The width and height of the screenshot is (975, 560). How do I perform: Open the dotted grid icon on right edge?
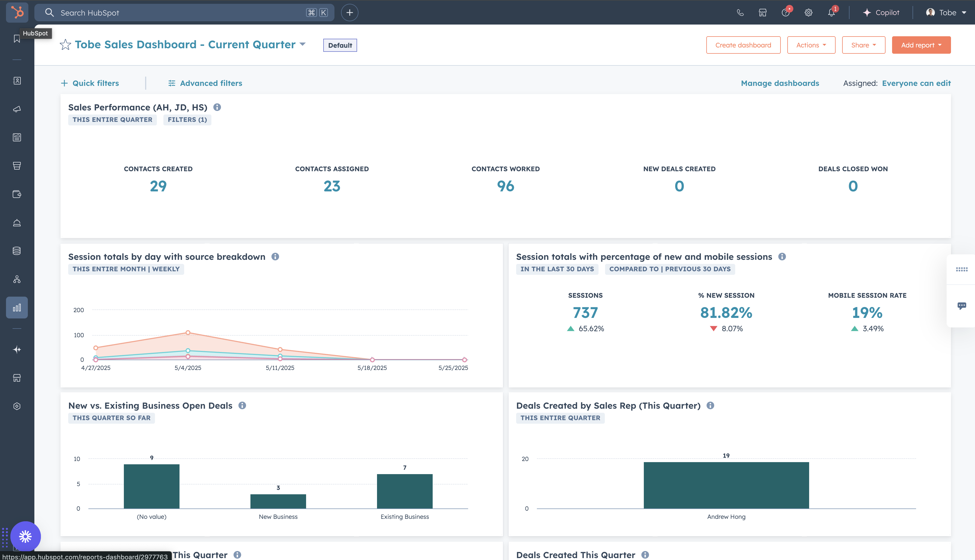(962, 269)
